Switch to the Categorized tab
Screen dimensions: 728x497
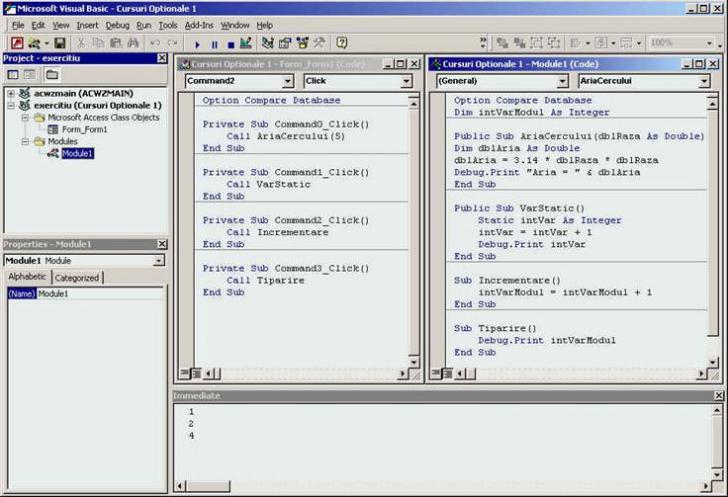click(77, 278)
